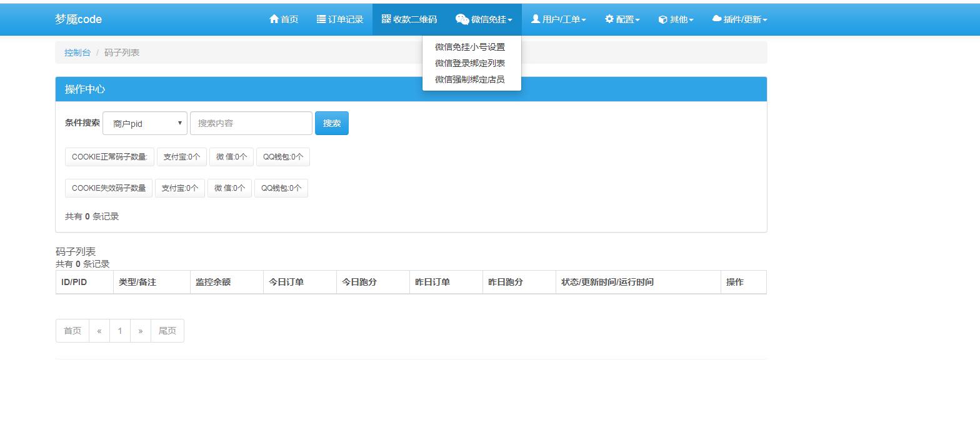980x432 pixels.
Task: Click the 搜索内容 input field
Action: point(251,123)
